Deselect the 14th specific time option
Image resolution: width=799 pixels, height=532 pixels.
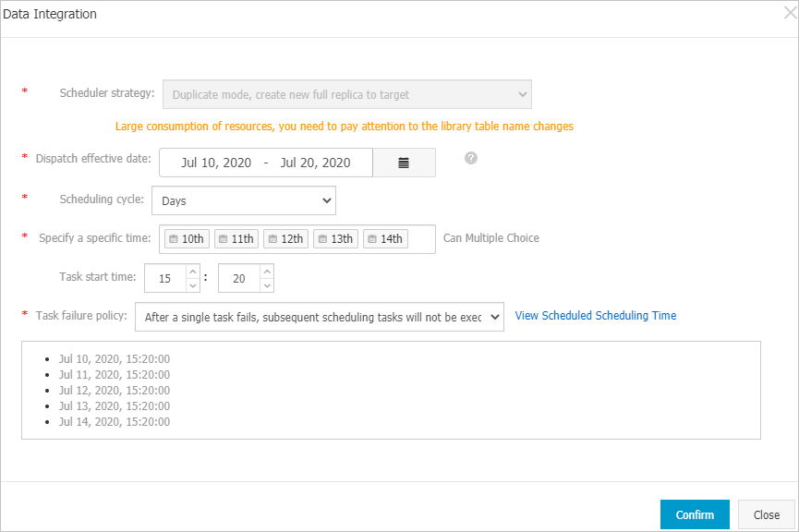point(385,238)
